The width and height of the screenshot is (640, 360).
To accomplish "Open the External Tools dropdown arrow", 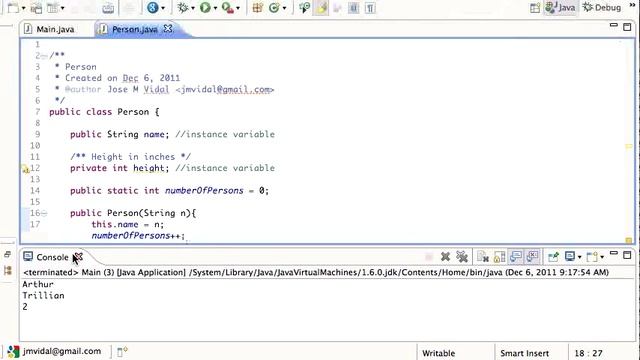I will pos(238,8).
